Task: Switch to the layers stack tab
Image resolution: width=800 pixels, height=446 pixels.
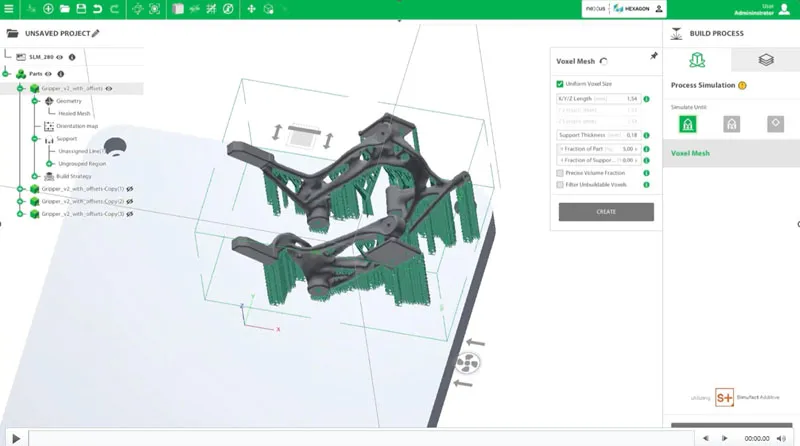Action: click(765, 60)
